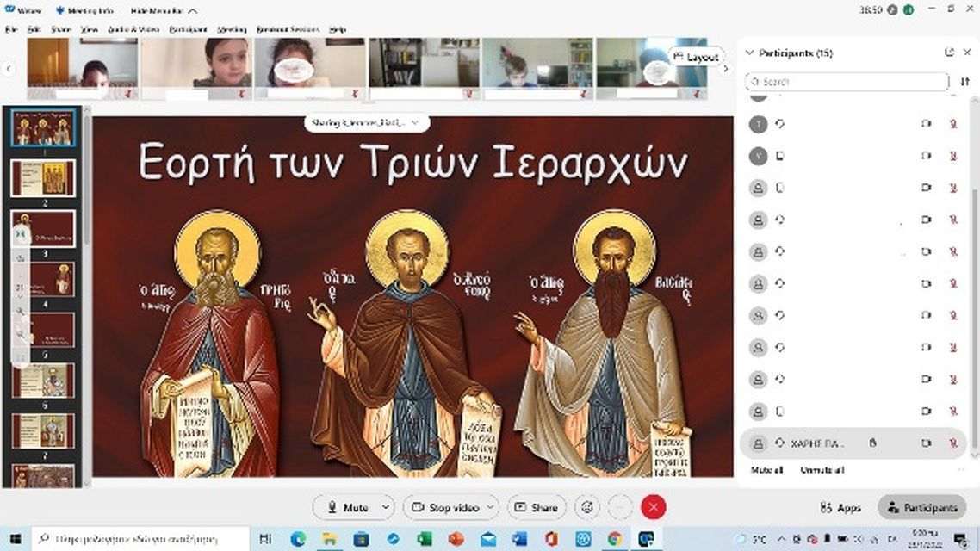Open File Explorer from the taskbar
This screenshot has height=551, width=980.
(x=329, y=538)
